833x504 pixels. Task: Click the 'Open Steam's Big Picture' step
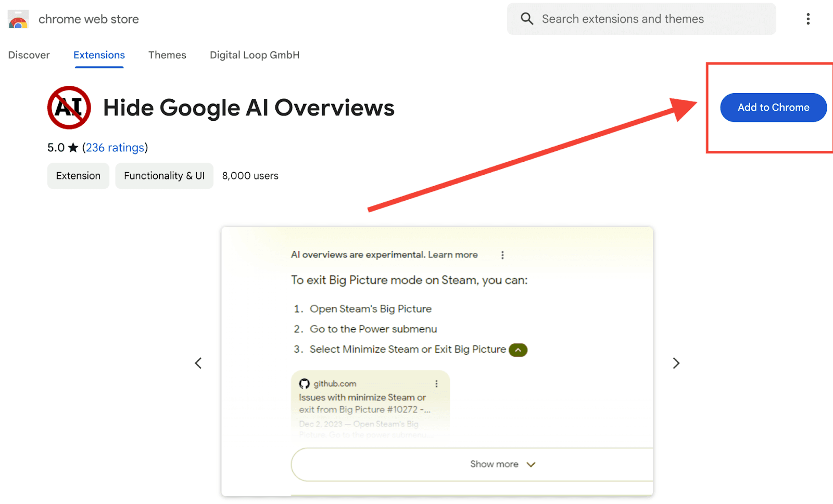(x=371, y=309)
